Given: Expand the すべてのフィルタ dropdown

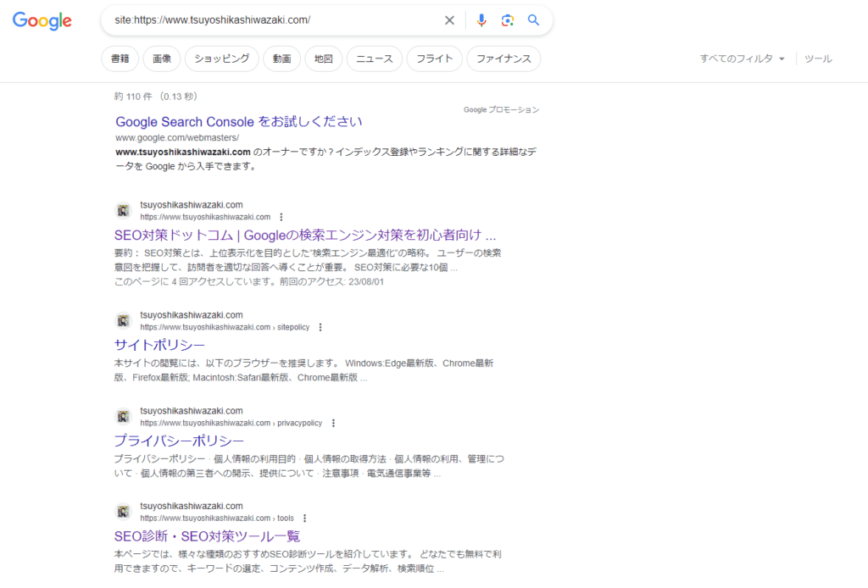Looking at the screenshot, I should click(742, 58).
